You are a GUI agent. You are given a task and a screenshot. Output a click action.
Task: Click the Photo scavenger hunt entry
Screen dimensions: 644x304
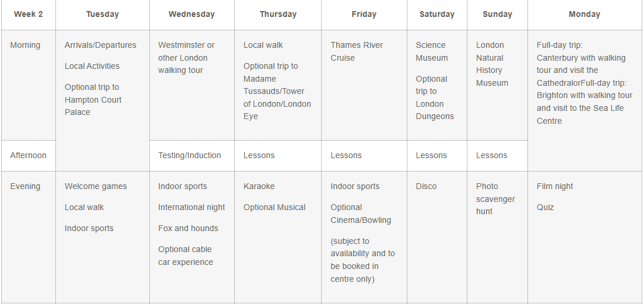click(495, 199)
